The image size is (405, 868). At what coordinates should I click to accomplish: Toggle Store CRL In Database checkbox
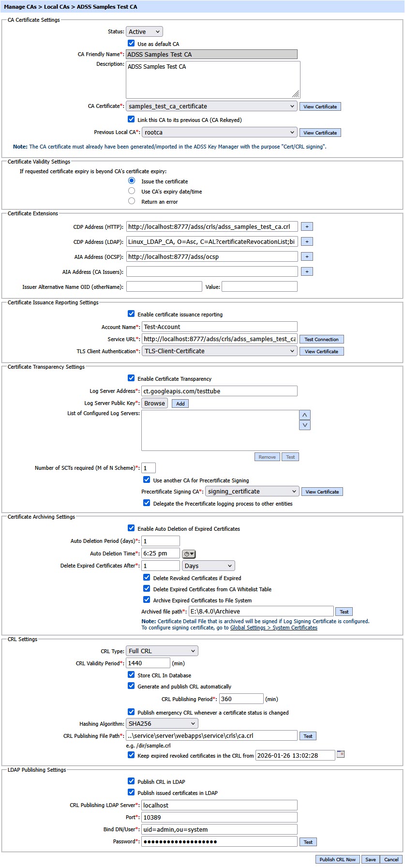(131, 675)
